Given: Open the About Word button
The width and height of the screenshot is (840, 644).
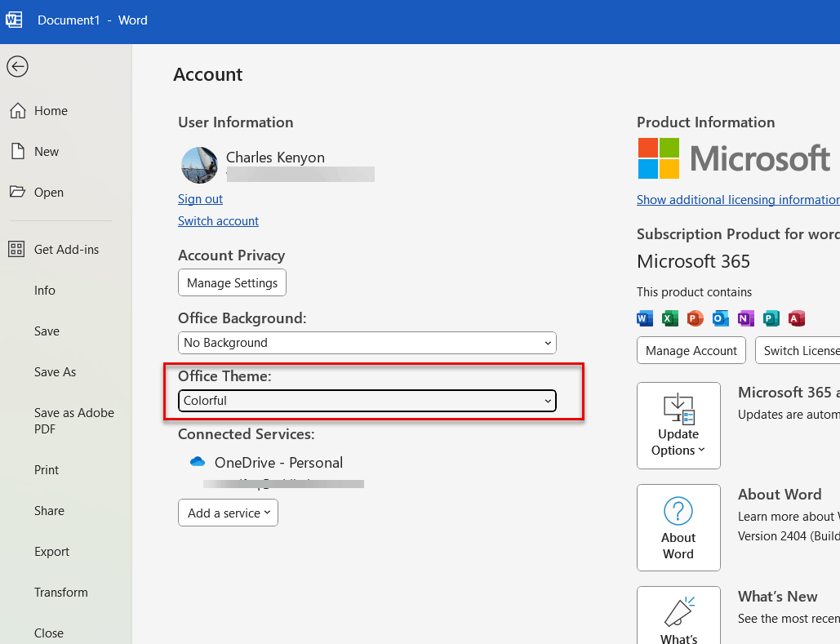Looking at the screenshot, I should [678, 528].
